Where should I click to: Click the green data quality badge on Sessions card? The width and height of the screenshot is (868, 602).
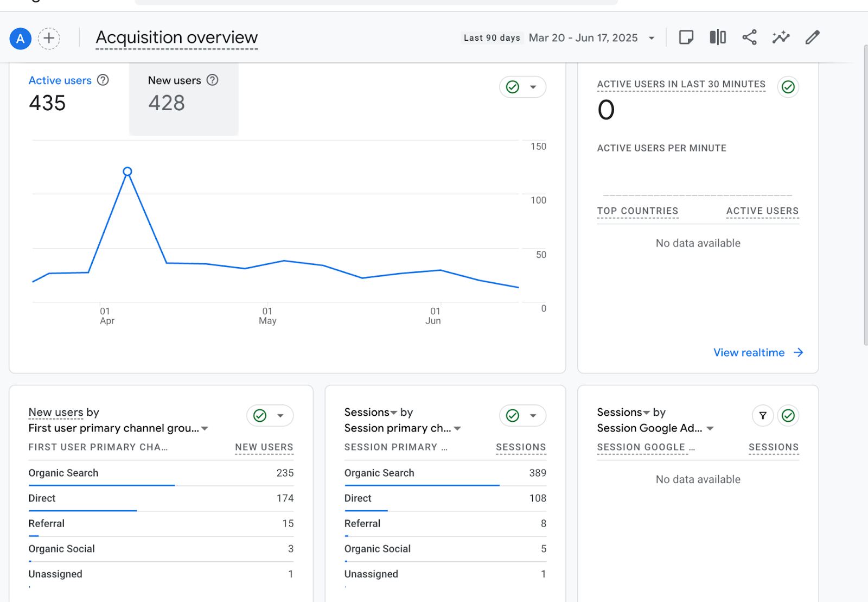coord(512,416)
